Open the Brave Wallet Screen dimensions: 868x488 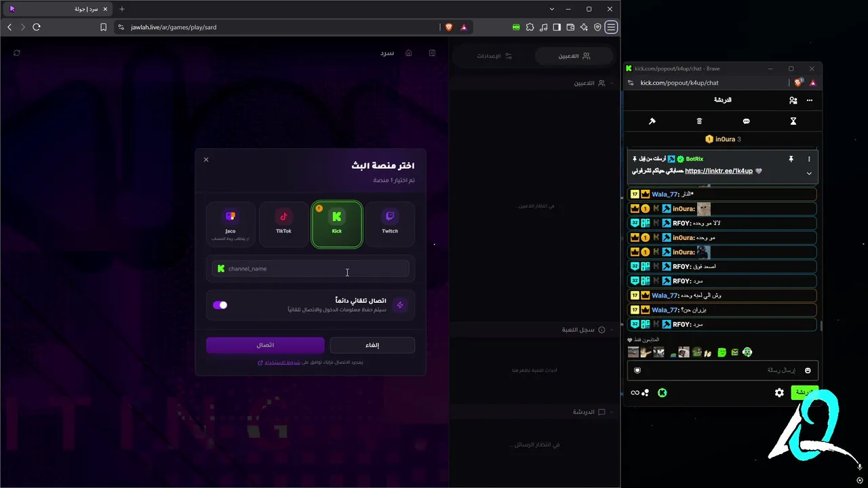(x=570, y=27)
